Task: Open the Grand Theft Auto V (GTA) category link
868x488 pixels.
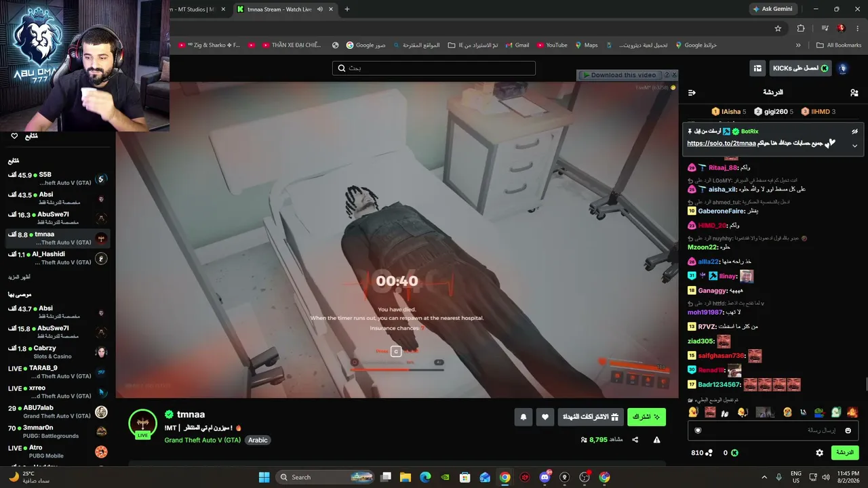Action: 202,440
